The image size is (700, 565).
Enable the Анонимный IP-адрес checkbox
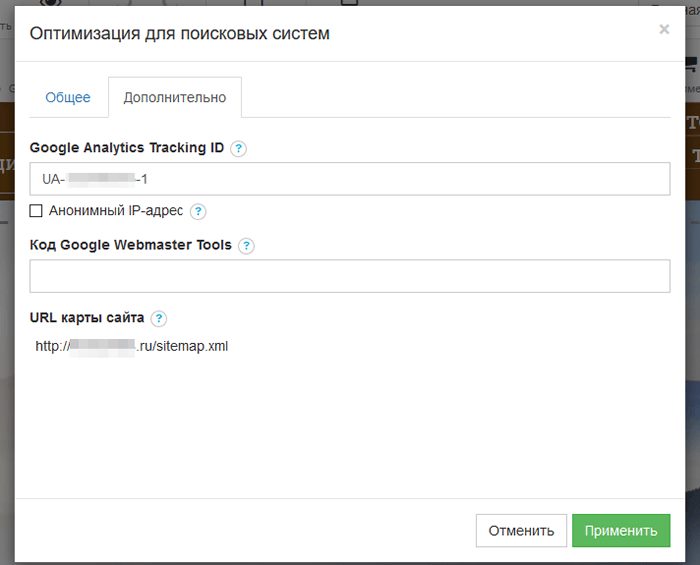(36, 211)
